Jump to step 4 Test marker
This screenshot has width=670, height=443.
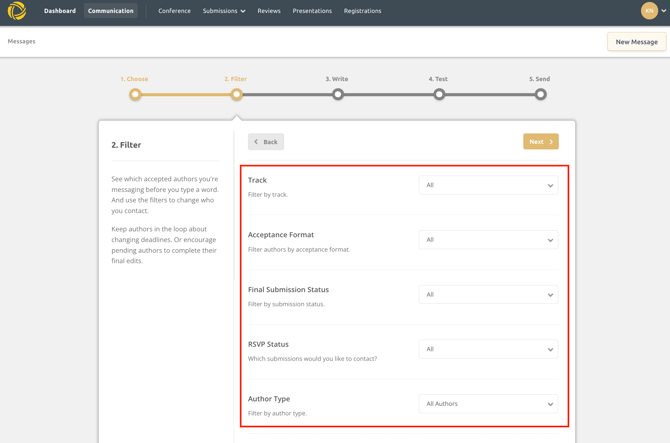click(439, 94)
